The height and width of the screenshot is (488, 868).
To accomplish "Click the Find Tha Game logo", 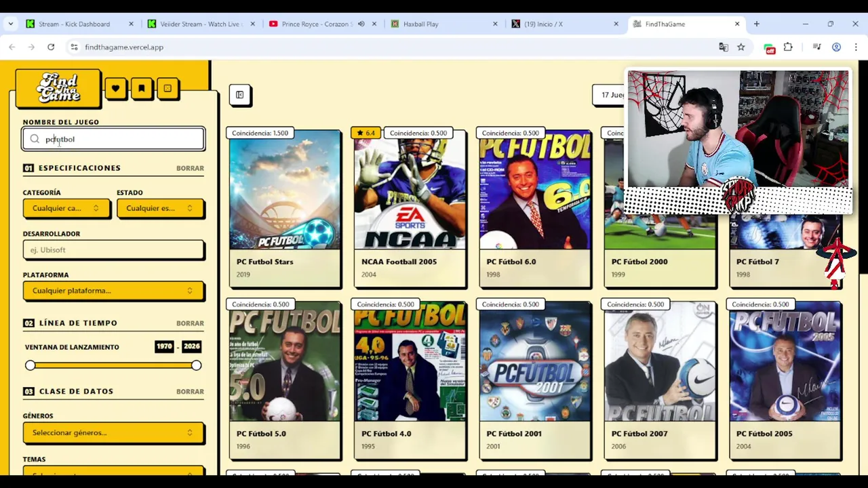I will click(x=58, y=88).
